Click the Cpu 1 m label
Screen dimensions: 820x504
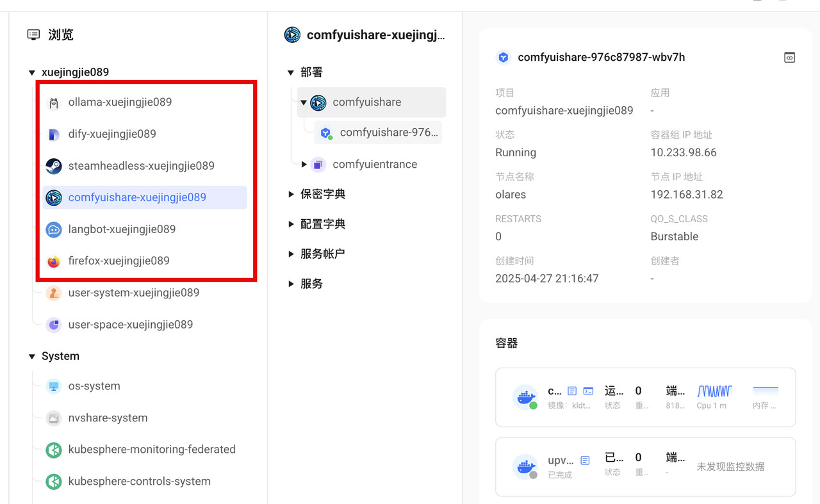(x=712, y=406)
